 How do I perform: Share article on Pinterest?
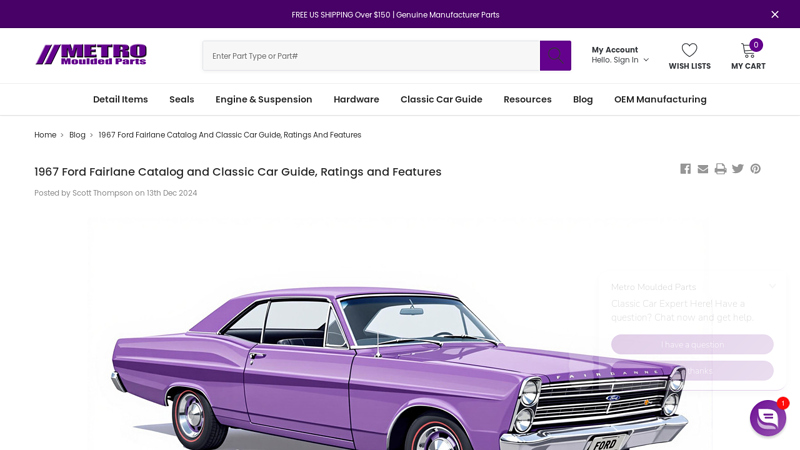click(x=755, y=169)
